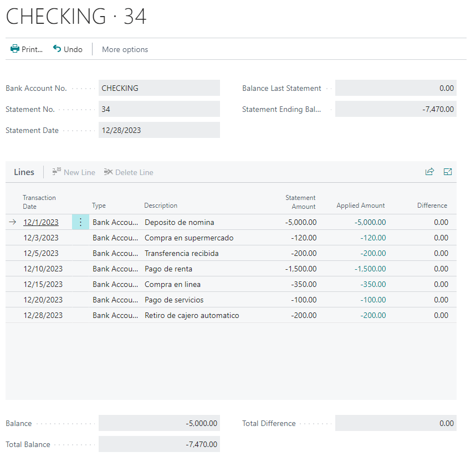Click the Retiro de cajero automatico row
This screenshot has height=462, width=476.
click(x=192, y=315)
